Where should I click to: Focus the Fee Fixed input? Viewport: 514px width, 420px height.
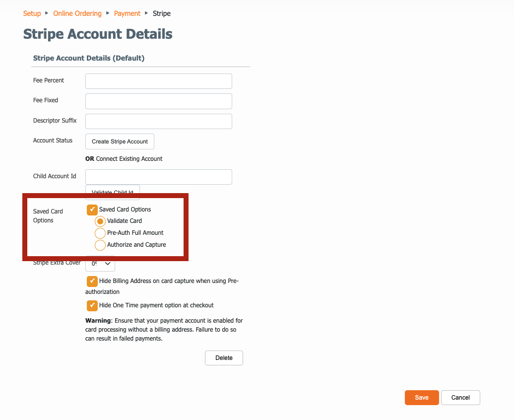[x=159, y=101]
